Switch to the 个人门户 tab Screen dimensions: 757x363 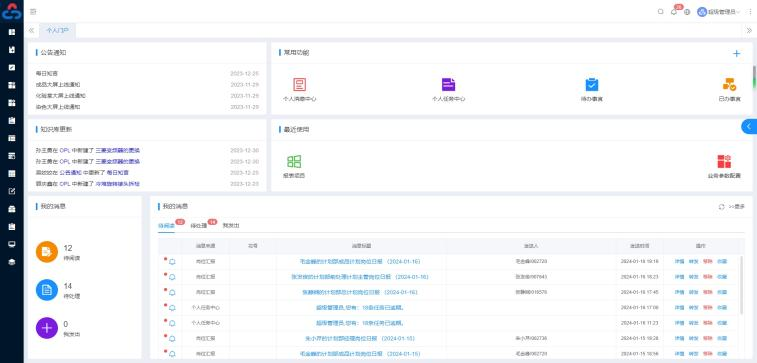coord(57,30)
